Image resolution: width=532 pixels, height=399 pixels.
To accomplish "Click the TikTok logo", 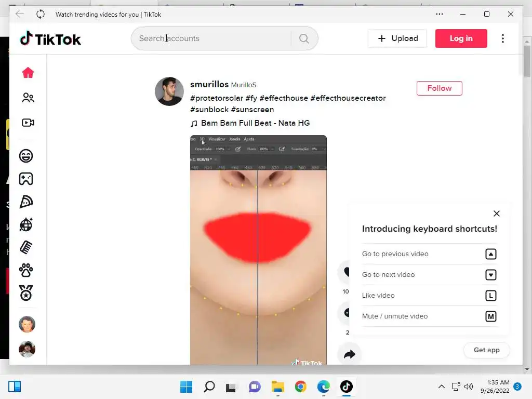I will pos(50,38).
